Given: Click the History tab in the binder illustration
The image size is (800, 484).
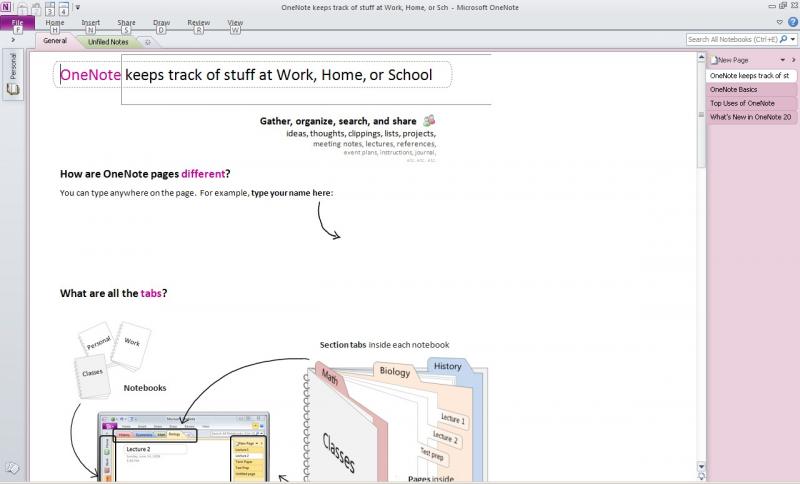Looking at the screenshot, I should tap(447, 366).
